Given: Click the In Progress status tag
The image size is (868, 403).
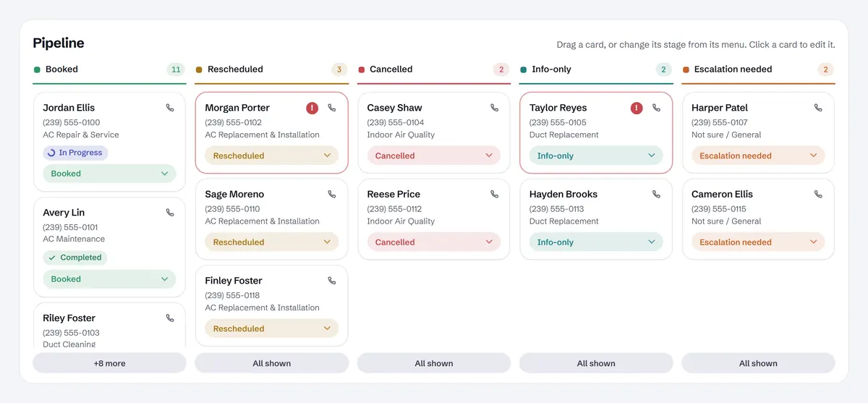Looking at the screenshot, I should (75, 153).
